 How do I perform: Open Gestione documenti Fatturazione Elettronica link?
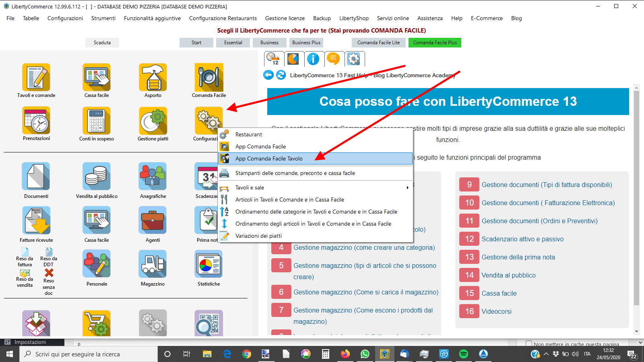[548, 203]
